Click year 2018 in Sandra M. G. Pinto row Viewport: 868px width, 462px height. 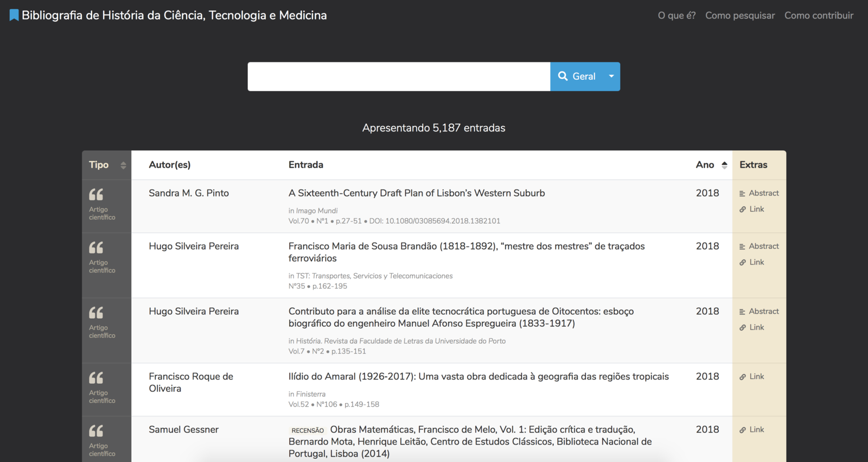pyautogui.click(x=707, y=193)
